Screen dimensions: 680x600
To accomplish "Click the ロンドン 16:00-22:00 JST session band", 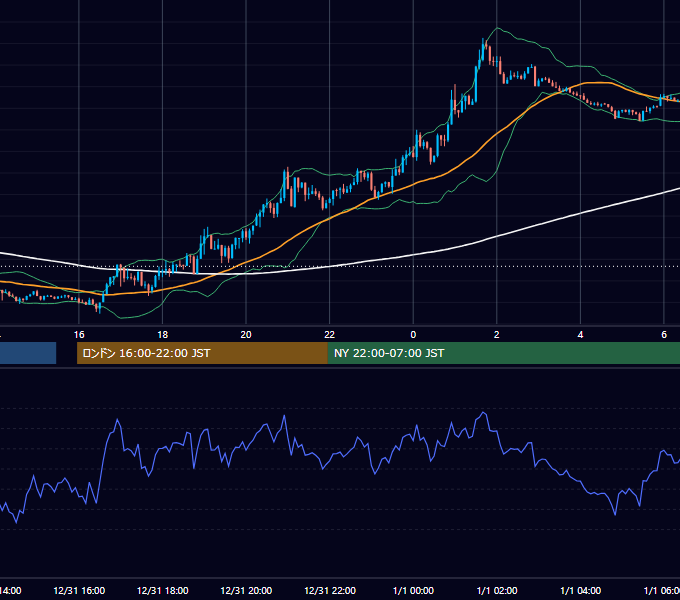I will 202,353.
